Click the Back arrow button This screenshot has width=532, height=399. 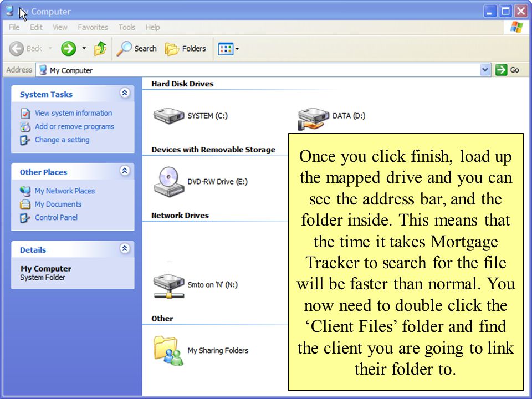pyautogui.click(x=16, y=49)
